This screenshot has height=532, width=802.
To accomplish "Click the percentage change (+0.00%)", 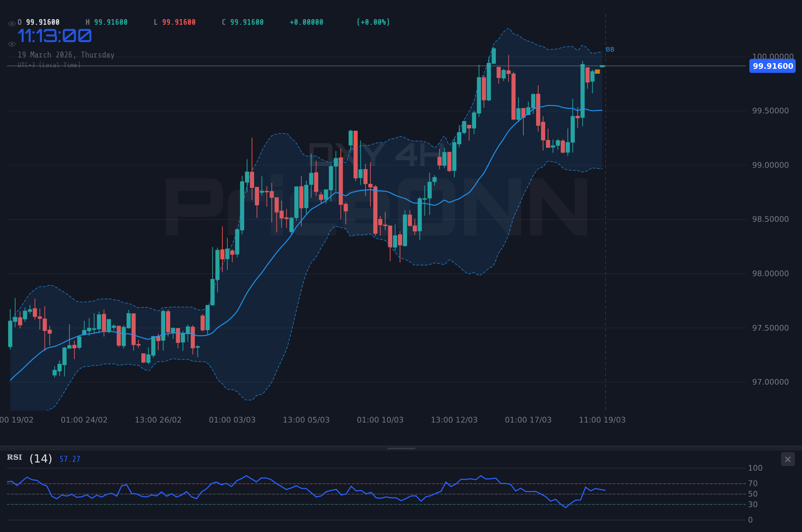I will 373,22.
